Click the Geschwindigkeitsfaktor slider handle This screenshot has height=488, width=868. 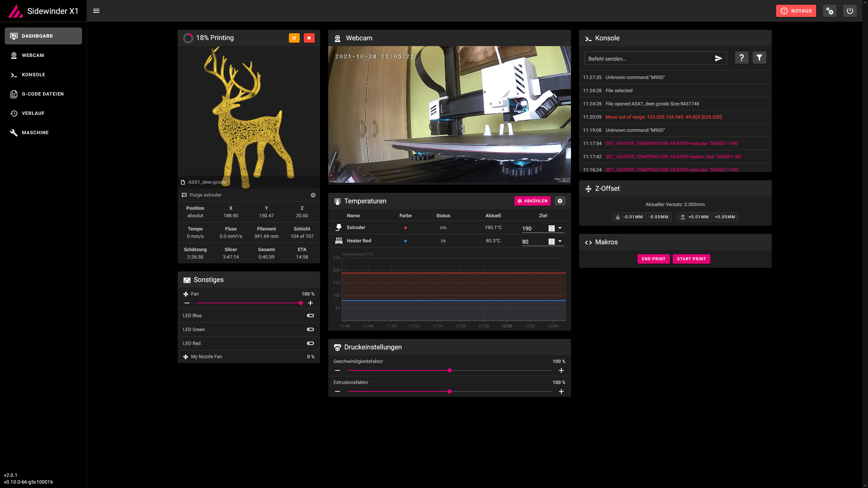tap(450, 371)
